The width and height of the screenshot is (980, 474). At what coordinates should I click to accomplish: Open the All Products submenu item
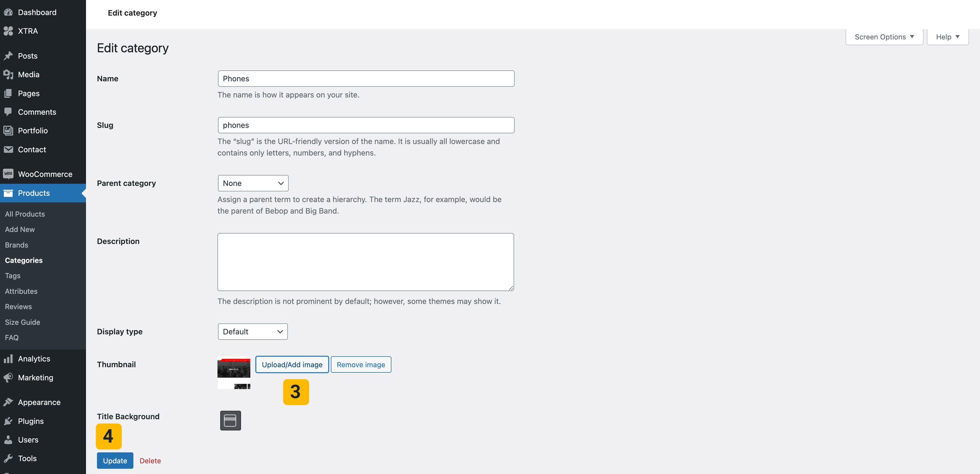(25, 214)
